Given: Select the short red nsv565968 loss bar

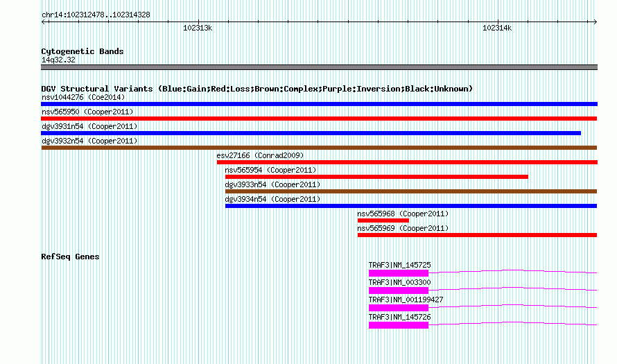Looking at the screenshot, I should (383, 220).
